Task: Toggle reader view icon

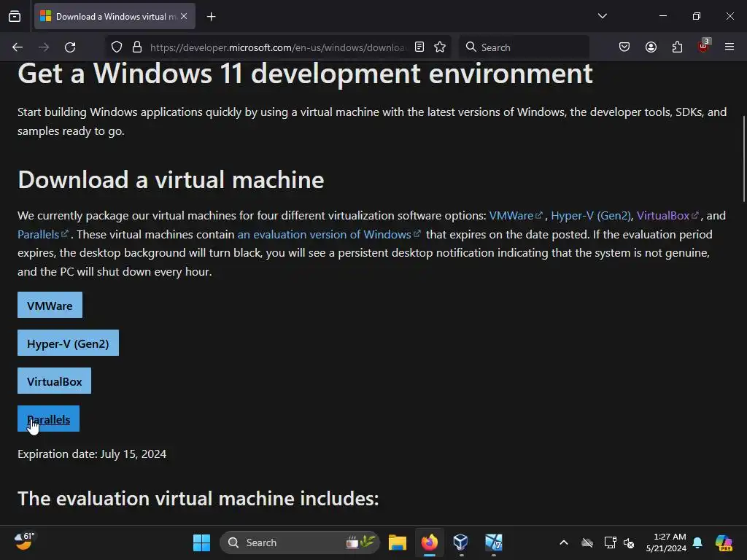Action: pos(419,47)
